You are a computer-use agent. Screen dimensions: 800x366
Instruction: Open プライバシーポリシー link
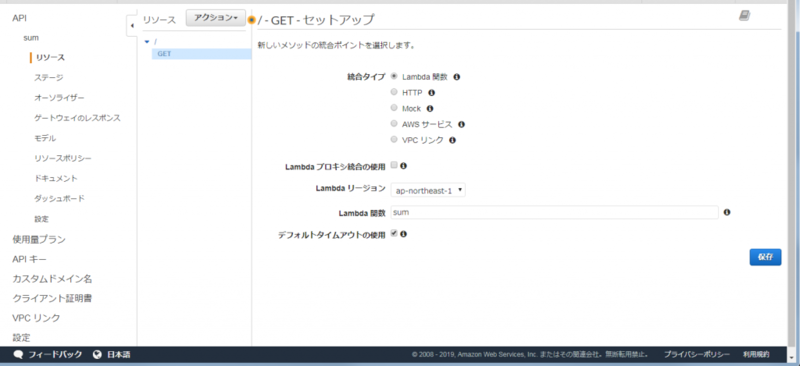pyautogui.click(x=696, y=354)
